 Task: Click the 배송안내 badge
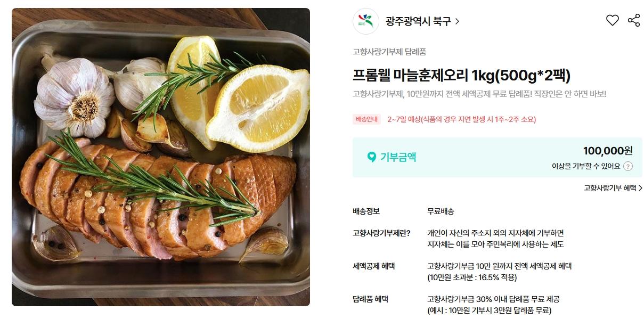tap(367, 119)
